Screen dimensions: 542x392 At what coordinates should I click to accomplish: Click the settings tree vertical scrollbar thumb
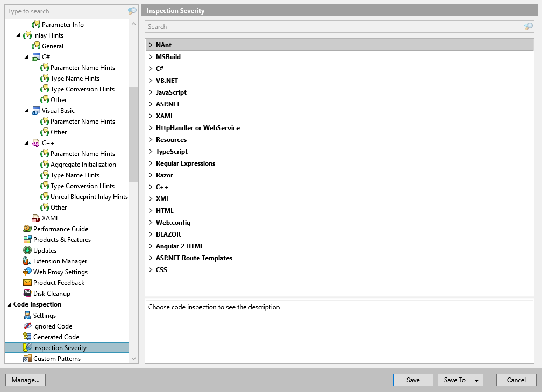click(x=133, y=134)
